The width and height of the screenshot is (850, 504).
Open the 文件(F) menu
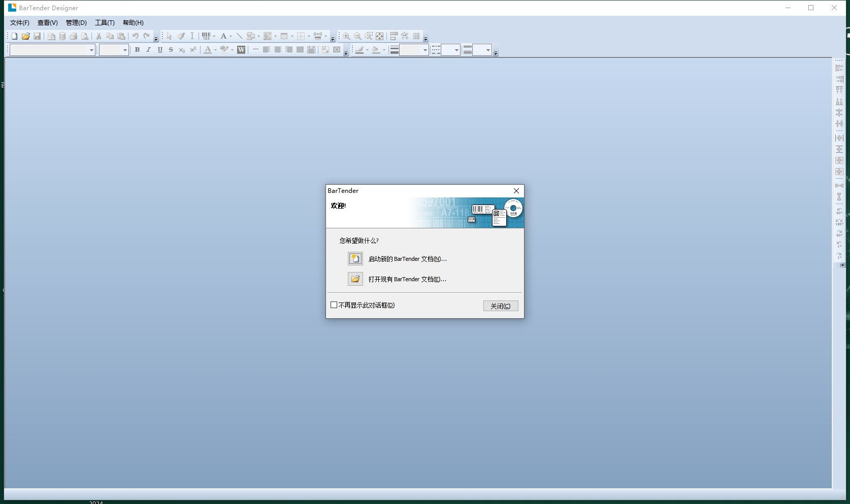(x=20, y=23)
